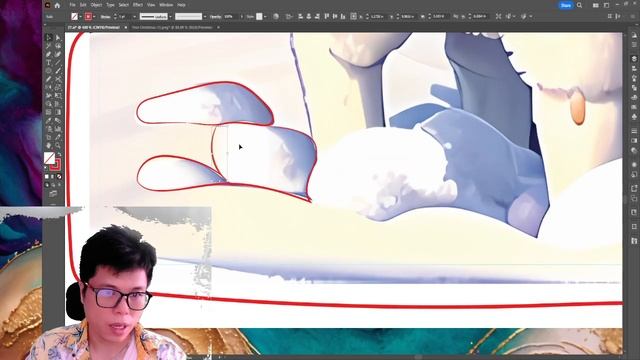Select the Magic Wand tool
Viewport: 640px width, 360px height.
[x=49, y=46]
